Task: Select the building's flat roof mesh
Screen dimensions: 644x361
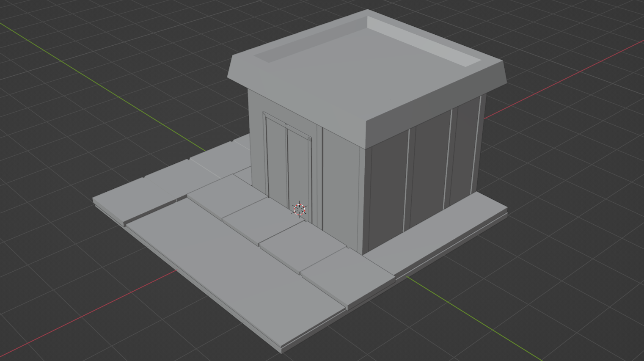Action: point(367,78)
